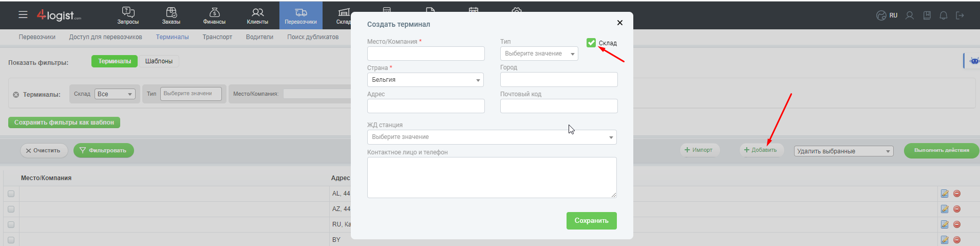Screen dimensions: 980x246
Task: Toggle the Шаблоны filter button
Action: (x=159, y=61)
